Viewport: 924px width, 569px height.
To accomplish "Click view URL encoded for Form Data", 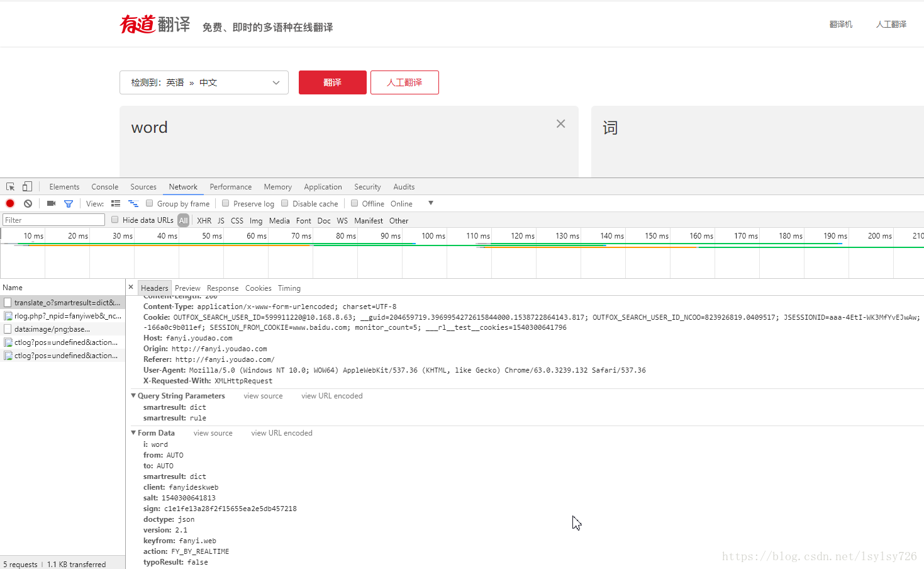I will point(282,433).
